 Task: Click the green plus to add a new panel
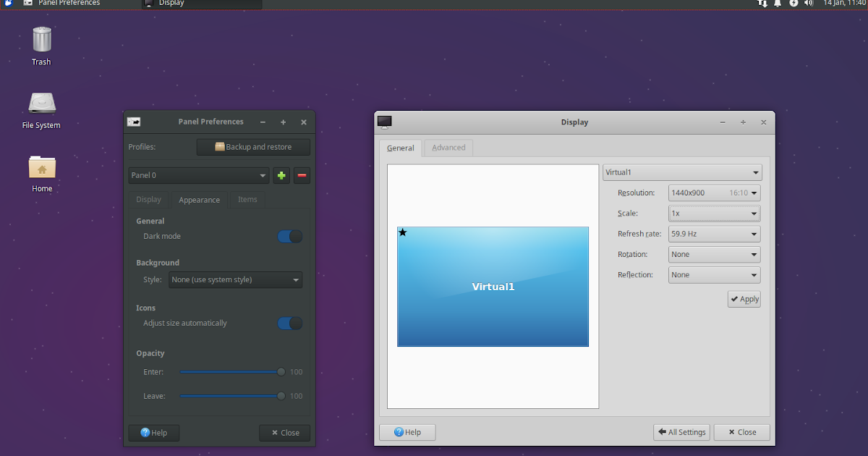coord(281,175)
